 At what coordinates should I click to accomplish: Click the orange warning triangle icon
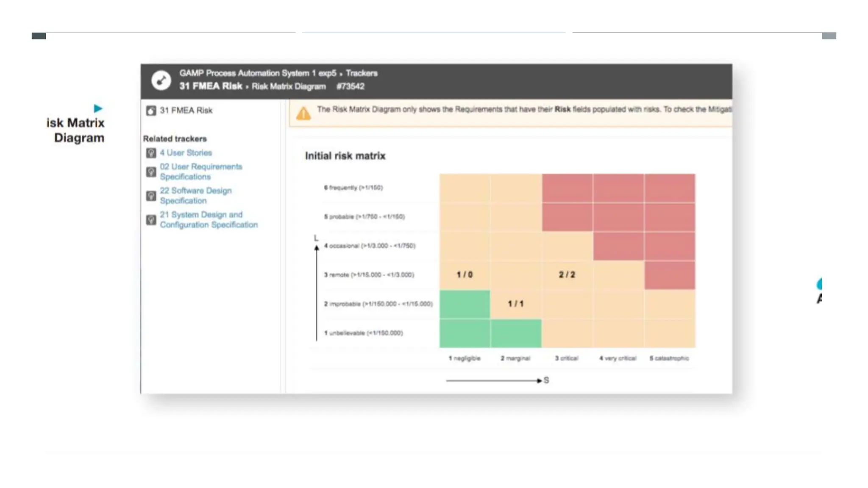click(x=303, y=113)
